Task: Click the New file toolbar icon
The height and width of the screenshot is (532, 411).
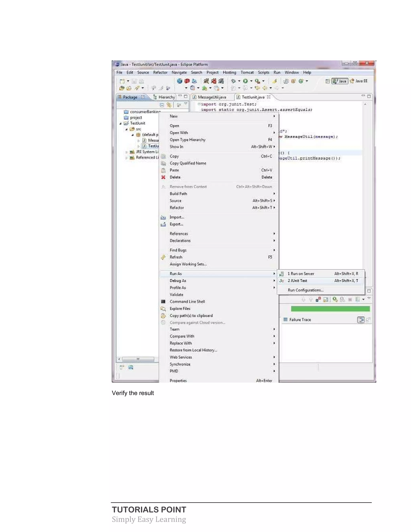Action: pos(122,81)
